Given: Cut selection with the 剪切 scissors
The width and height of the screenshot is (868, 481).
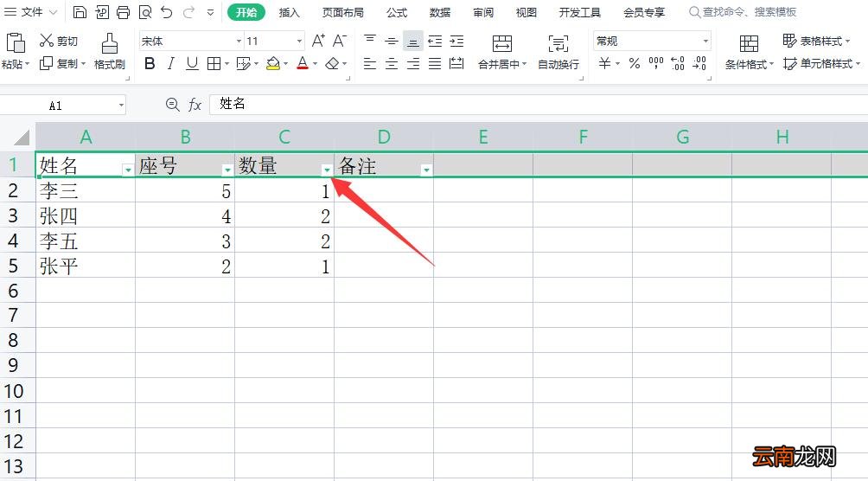Looking at the screenshot, I should [59, 41].
